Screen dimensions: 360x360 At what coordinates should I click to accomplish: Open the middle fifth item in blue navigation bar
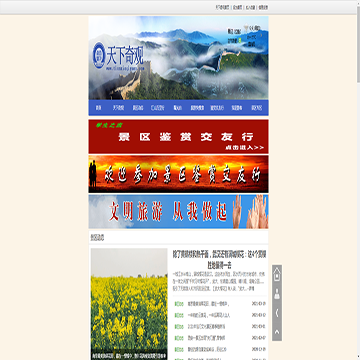(x=177, y=108)
